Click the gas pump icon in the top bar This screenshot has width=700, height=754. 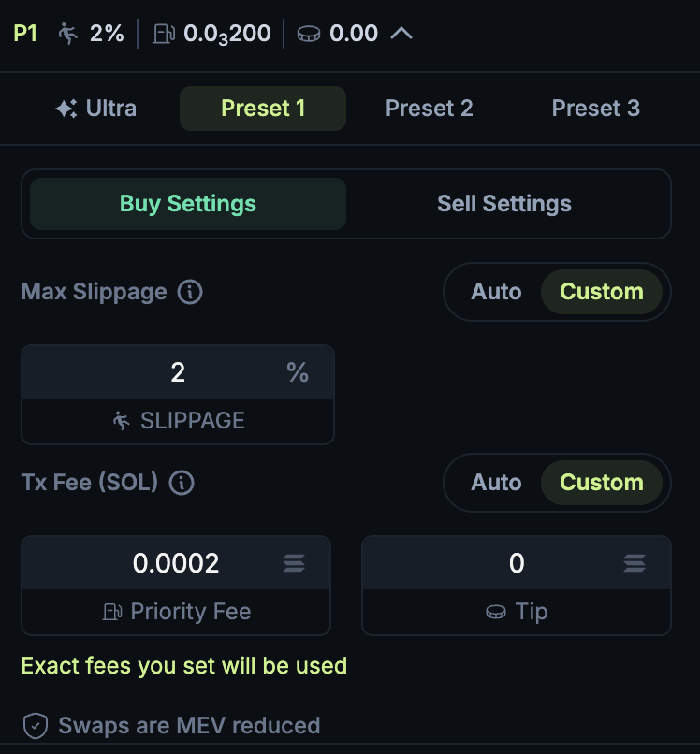pos(164,34)
